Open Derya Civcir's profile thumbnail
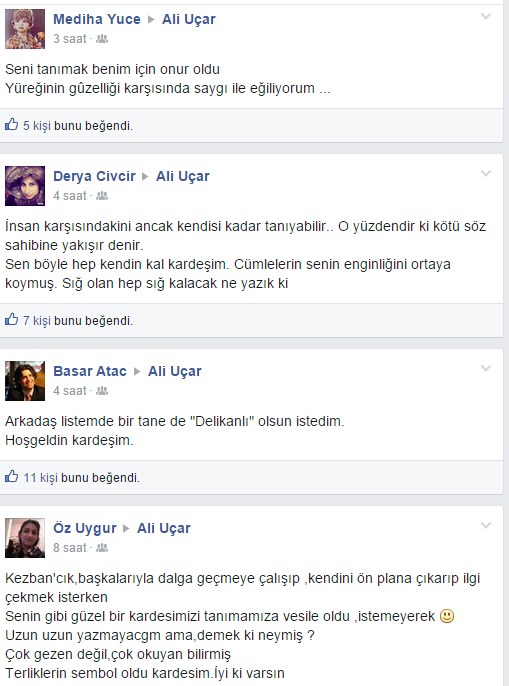This screenshot has height=686, width=509. point(25,186)
